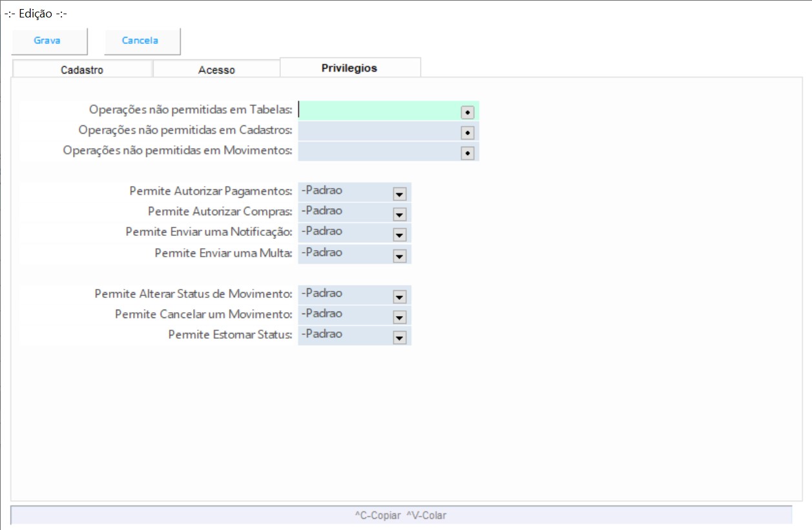Select the Privilegios tab
Screen dimensions: 812x530
pyautogui.click(x=349, y=68)
